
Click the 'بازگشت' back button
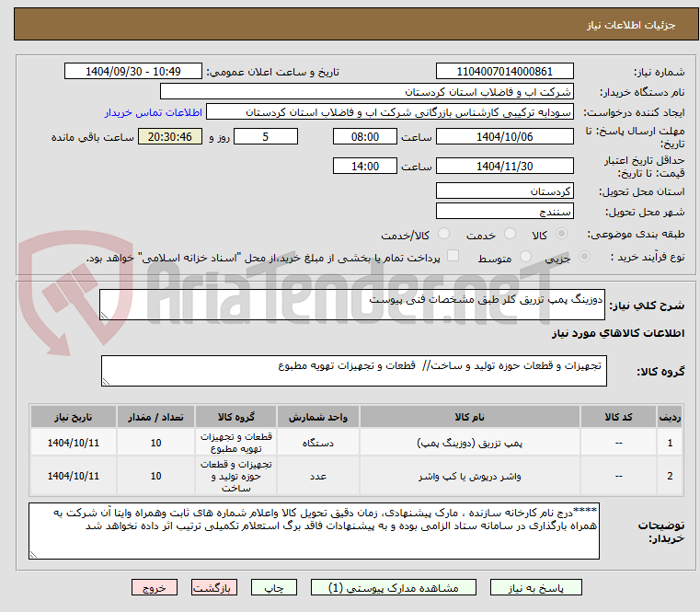(213, 587)
